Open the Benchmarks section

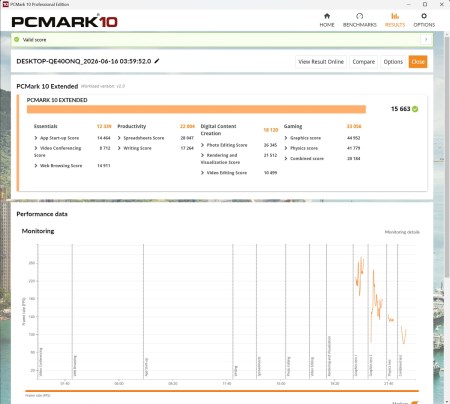point(360,20)
